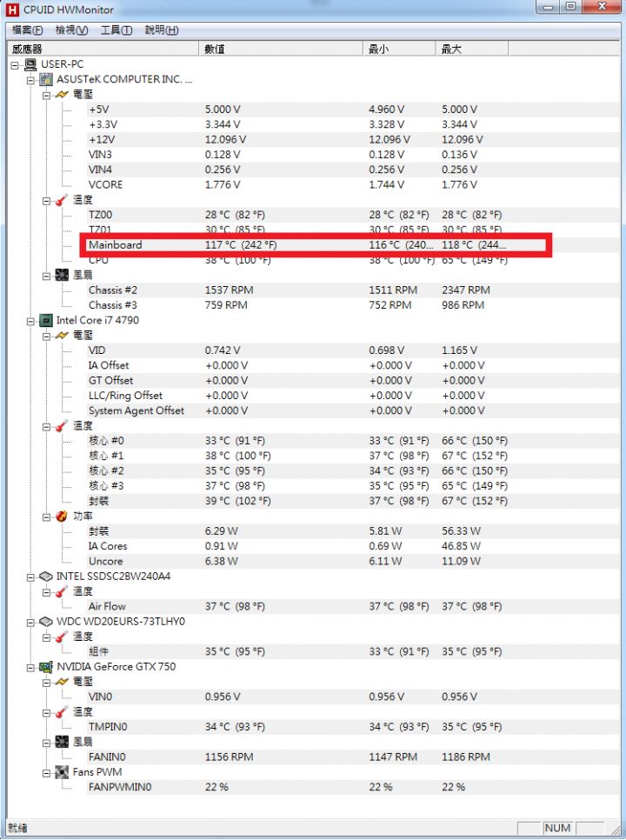This screenshot has width=626, height=840.
Task: Select the FANPWMIN0 row
Action: [353, 787]
